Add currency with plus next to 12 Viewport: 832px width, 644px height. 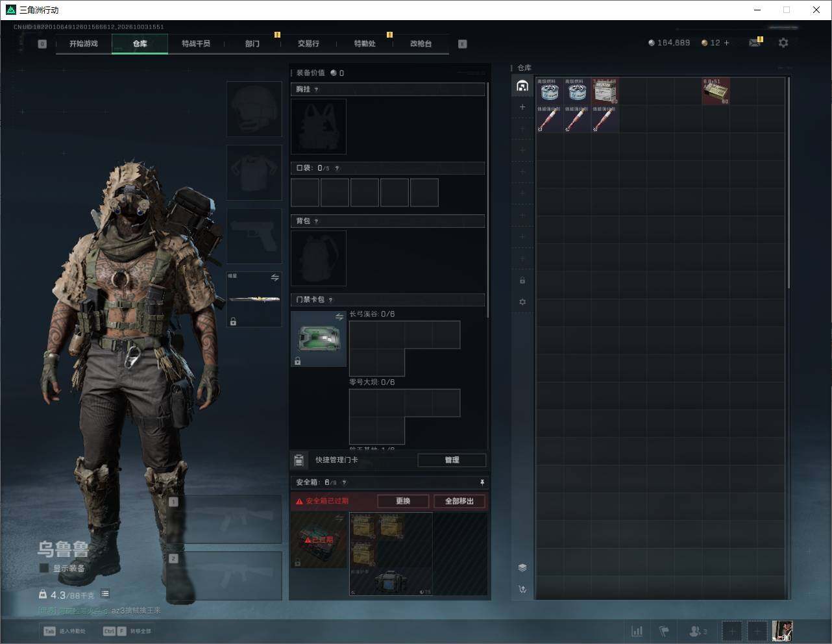coord(726,43)
